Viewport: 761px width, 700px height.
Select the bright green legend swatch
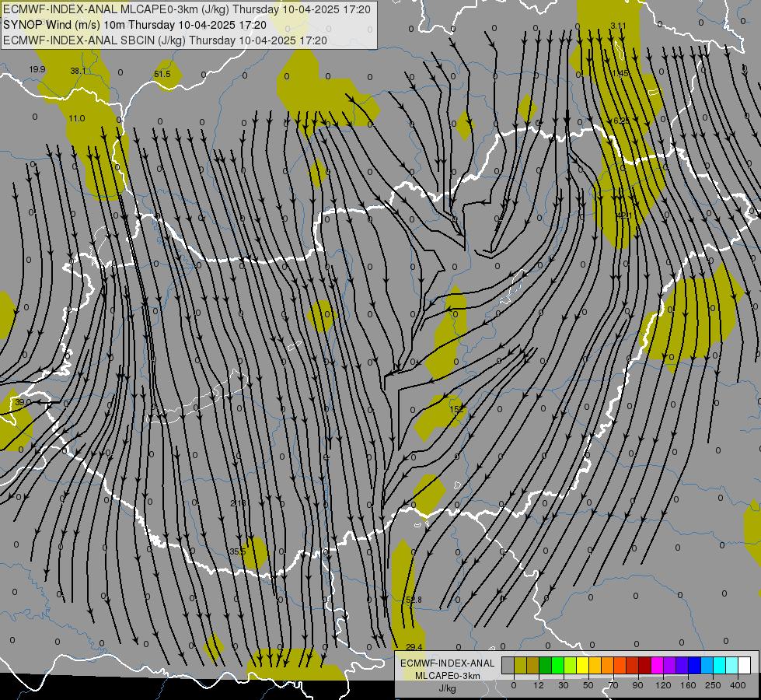click(x=557, y=665)
